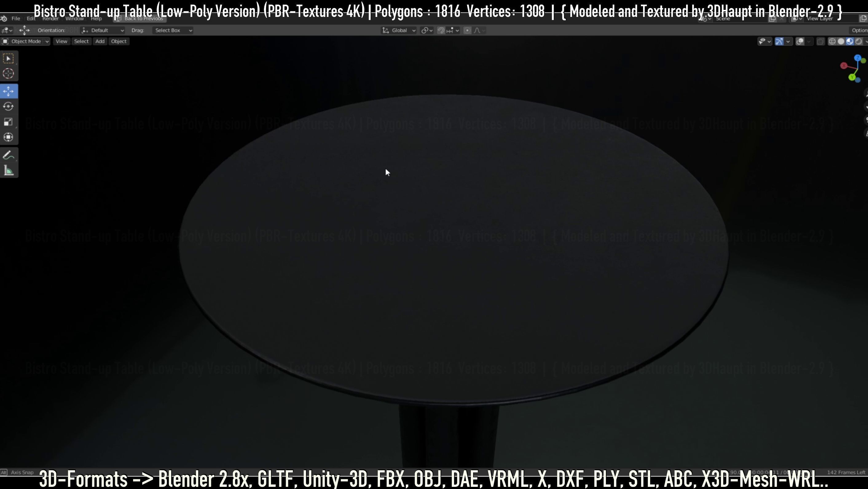The width and height of the screenshot is (868, 489).
Task: Open the Drag Select Box dropdown
Action: coord(172,30)
